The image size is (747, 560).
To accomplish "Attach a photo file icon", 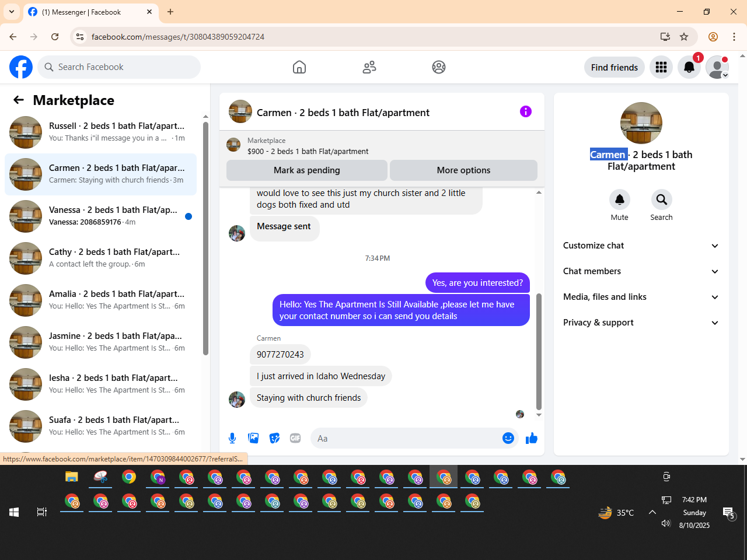I will [253, 438].
